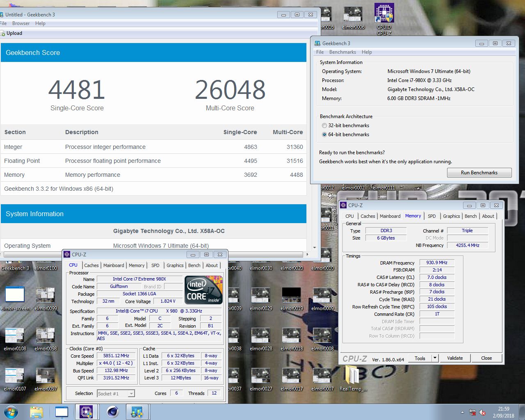Image resolution: width=525 pixels, height=420 pixels.
Task: Click Upload in the results window
Action: (11, 33)
